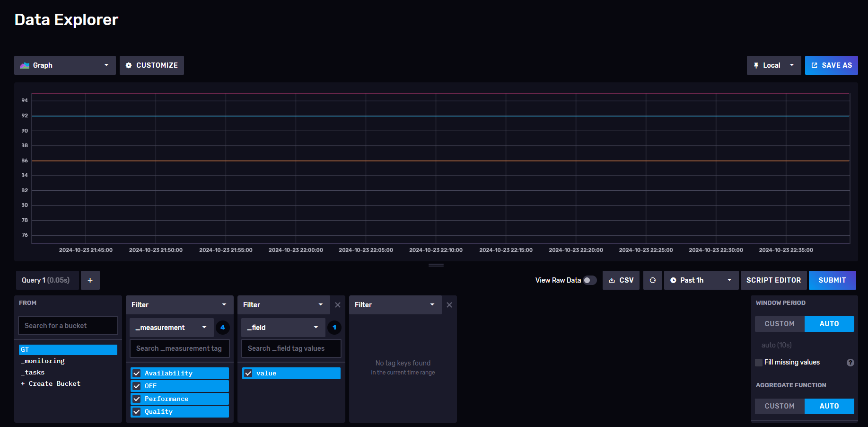This screenshot has height=427, width=868.
Task: Click the Save As export button
Action: [831, 65]
